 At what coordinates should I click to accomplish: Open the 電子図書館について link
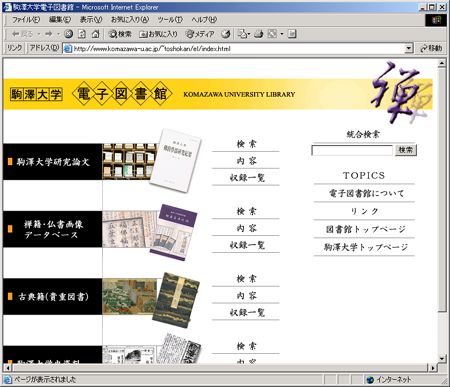click(x=366, y=193)
